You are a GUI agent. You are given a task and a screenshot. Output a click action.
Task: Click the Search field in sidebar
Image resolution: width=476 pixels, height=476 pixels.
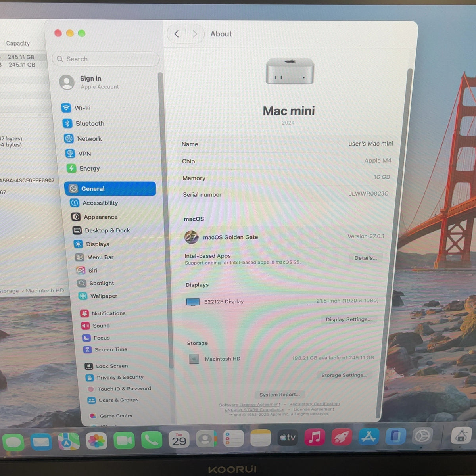click(106, 59)
